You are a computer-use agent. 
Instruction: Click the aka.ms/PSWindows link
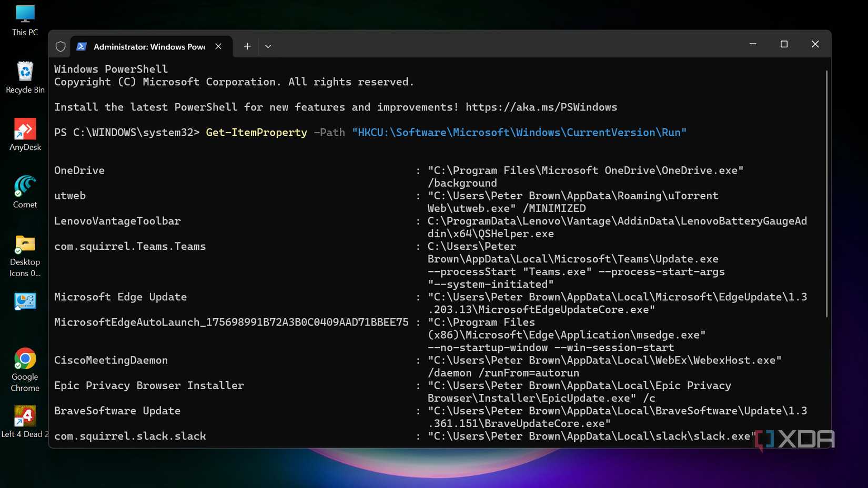click(x=541, y=107)
